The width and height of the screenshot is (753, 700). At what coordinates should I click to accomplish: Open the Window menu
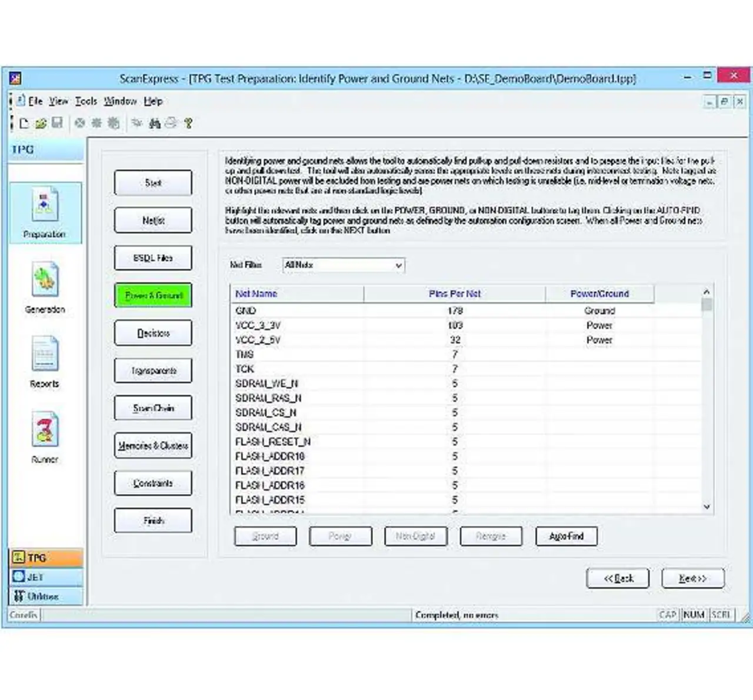(x=120, y=101)
